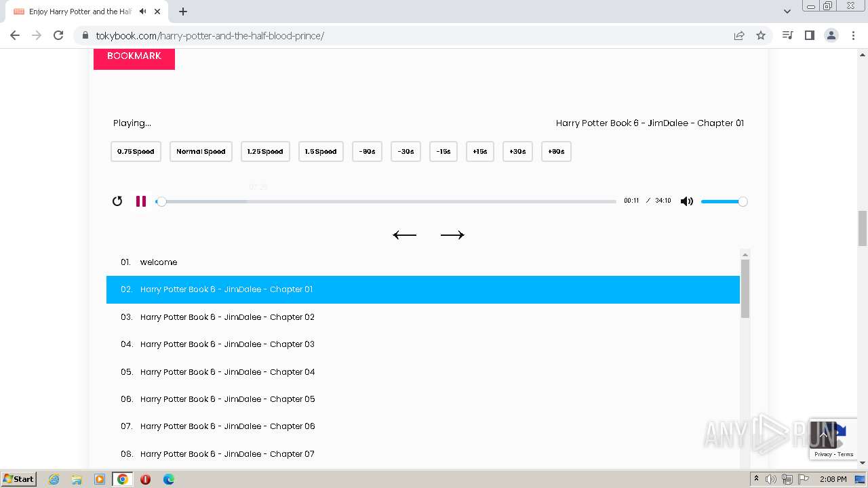Screen dimensions: 868x488
Task: Open network tray icon
Action: [787, 479]
